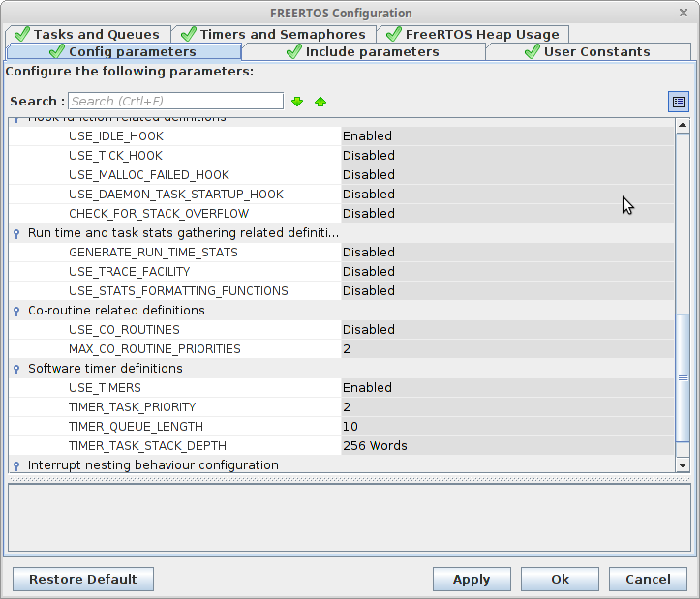Select the USE_MALLOC_FAILED_HOOK parameter name
The image size is (700, 599).
(149, 174)
